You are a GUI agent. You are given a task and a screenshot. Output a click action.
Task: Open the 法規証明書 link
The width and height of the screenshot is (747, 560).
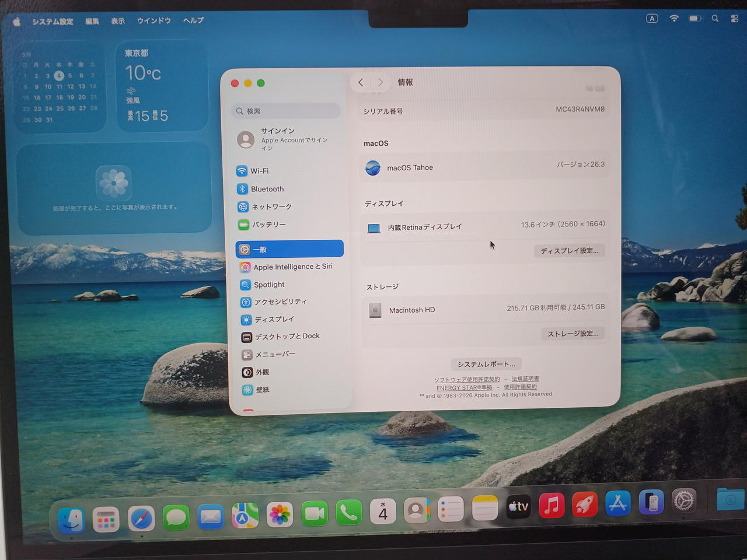point(525,379)
